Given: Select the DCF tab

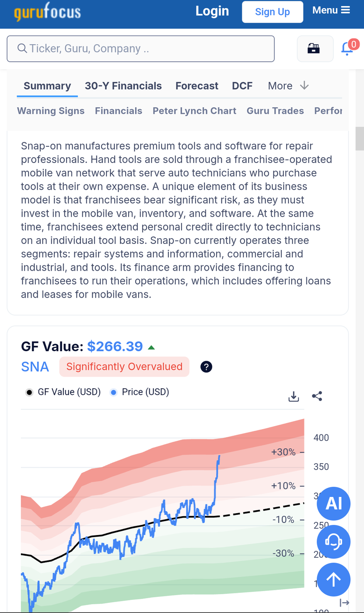Looking at the screenshot, I should tap(242, 86).
